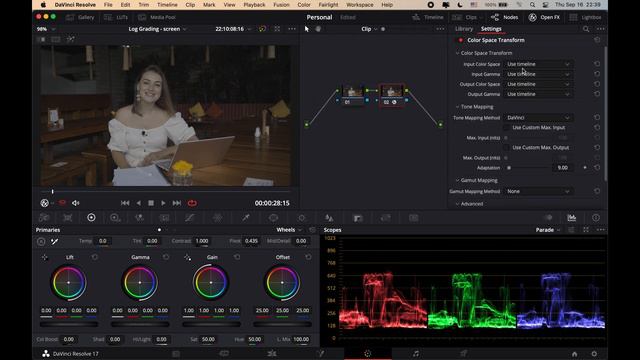Viewport: 640px width, 360px height.
Task: Open the Camera Raw palette
Action: 44,218
